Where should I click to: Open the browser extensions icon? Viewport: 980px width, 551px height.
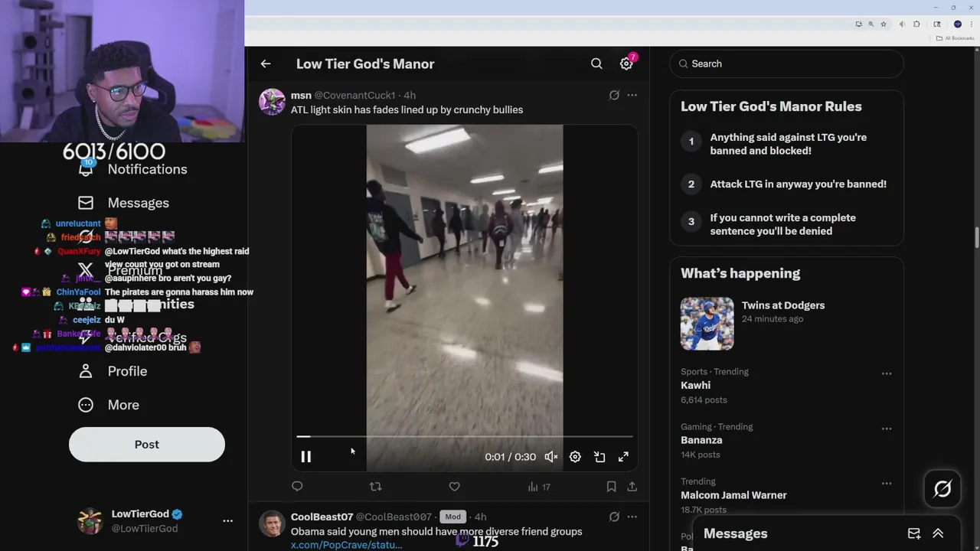916,24
